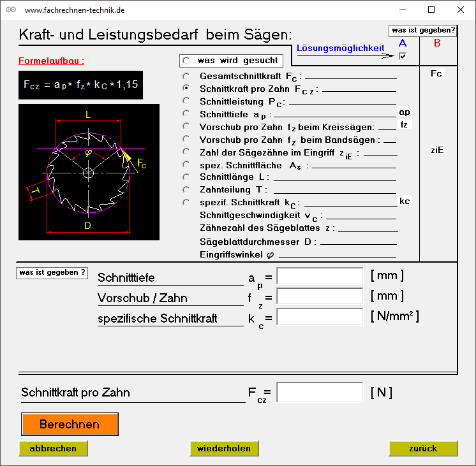Click the Schnittkraft pro Zahn result field
Screen dimensions: 476x466
(x=320, y=392)
